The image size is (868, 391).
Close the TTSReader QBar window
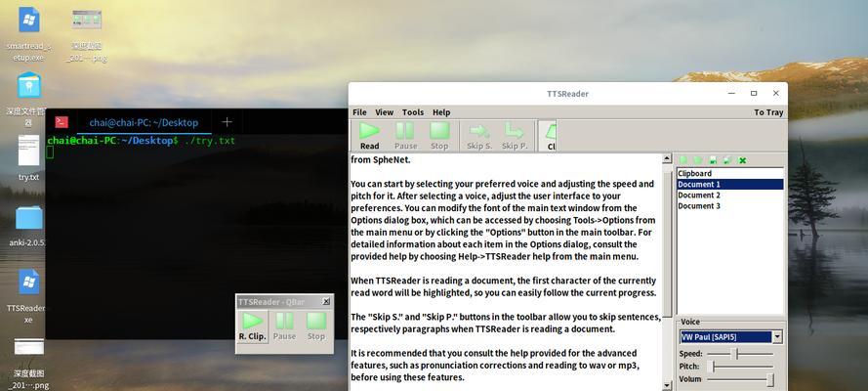327,302
